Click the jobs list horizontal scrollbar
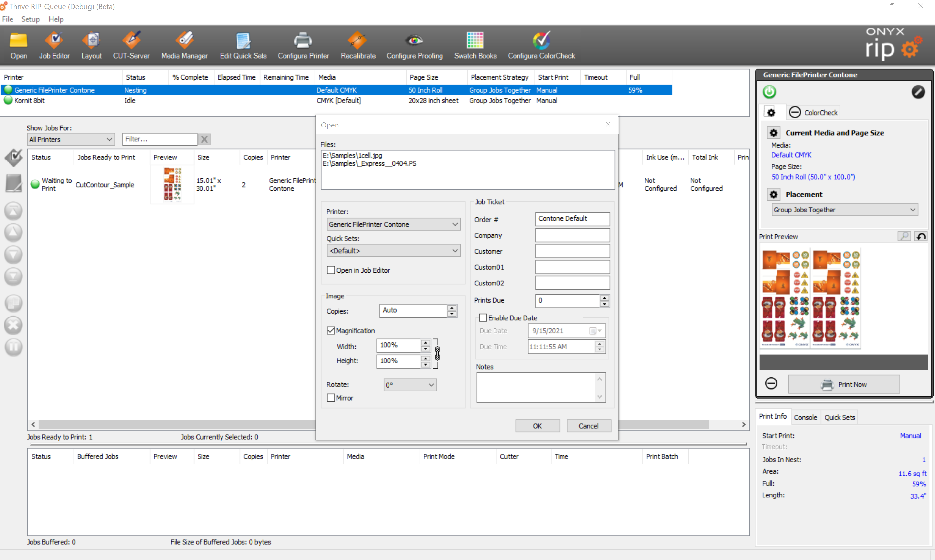Viewport: 935px width, 560px height. [174, 424]
